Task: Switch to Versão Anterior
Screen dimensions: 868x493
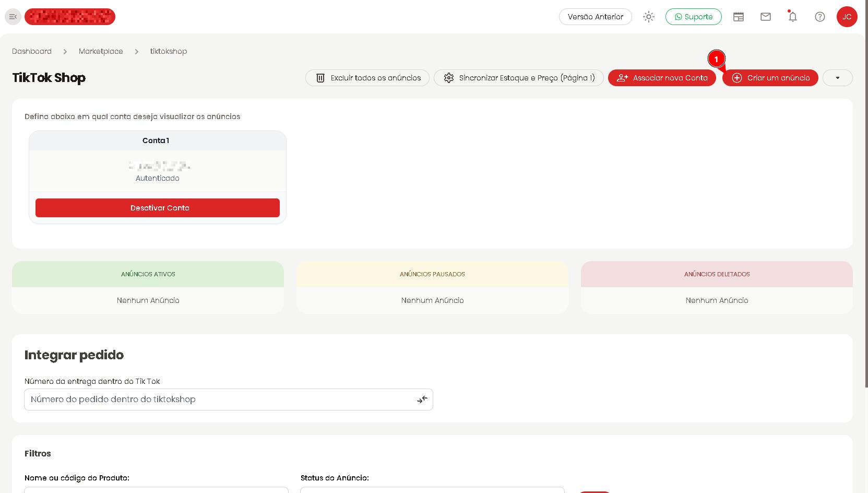Action: 596,17
